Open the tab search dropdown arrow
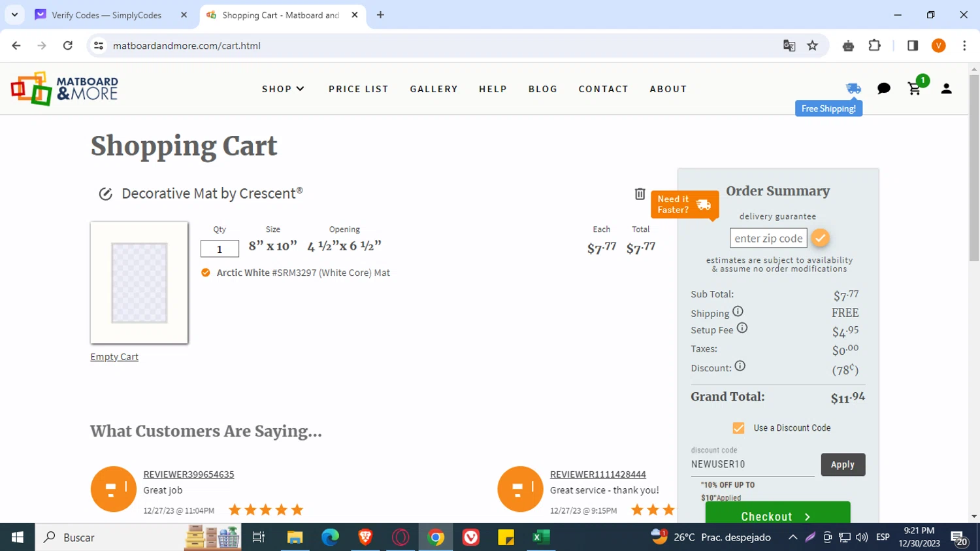This screenshot has height=551, width=980. click(x=14, y=14)
